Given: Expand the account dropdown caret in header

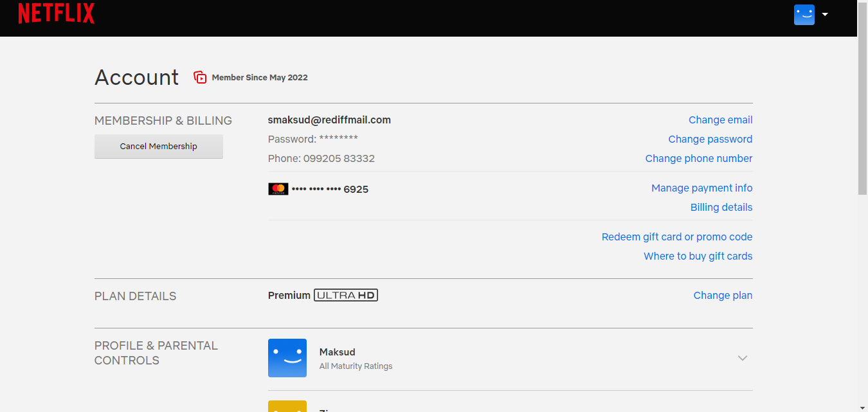Looking at the screenshot, I should [x=825, y=15].
